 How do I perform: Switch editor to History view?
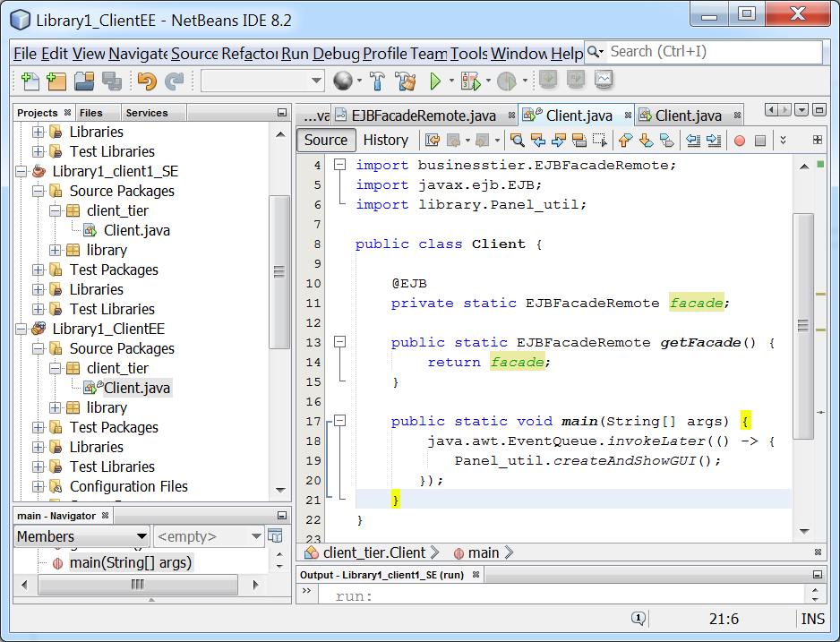point(386,140)
